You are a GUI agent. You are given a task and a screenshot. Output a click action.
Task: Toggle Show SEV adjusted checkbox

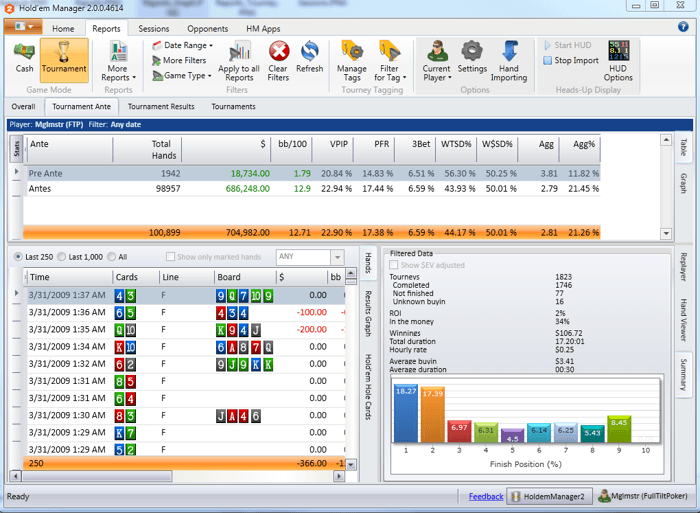(394, 265)
